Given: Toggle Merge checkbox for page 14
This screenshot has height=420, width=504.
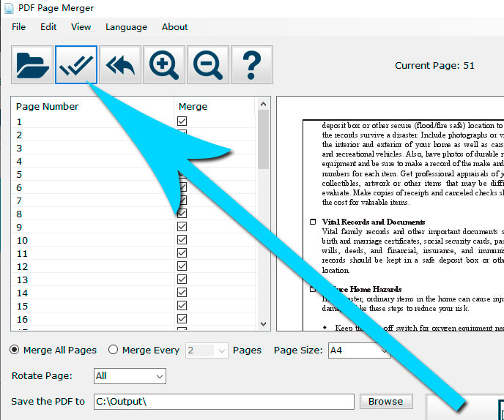Looking at the screenshot, I should click(182, 292).
